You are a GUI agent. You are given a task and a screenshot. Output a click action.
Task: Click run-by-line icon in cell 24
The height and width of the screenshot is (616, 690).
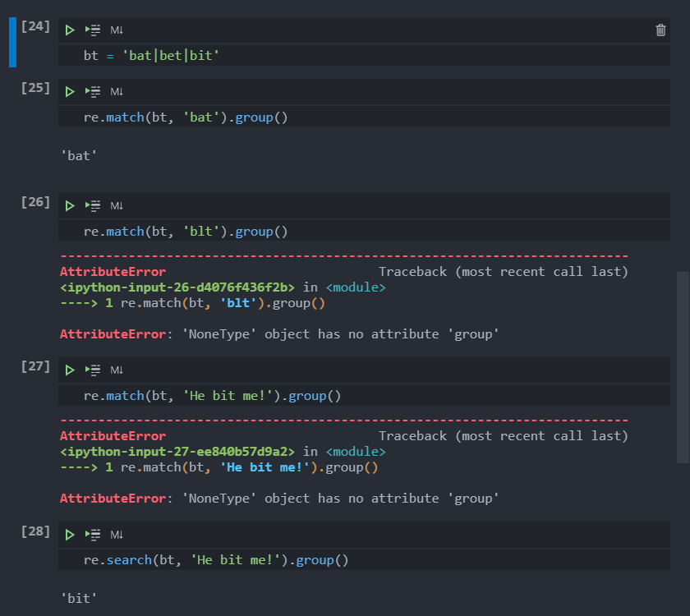pyautogui.click(x=93, y=30)
